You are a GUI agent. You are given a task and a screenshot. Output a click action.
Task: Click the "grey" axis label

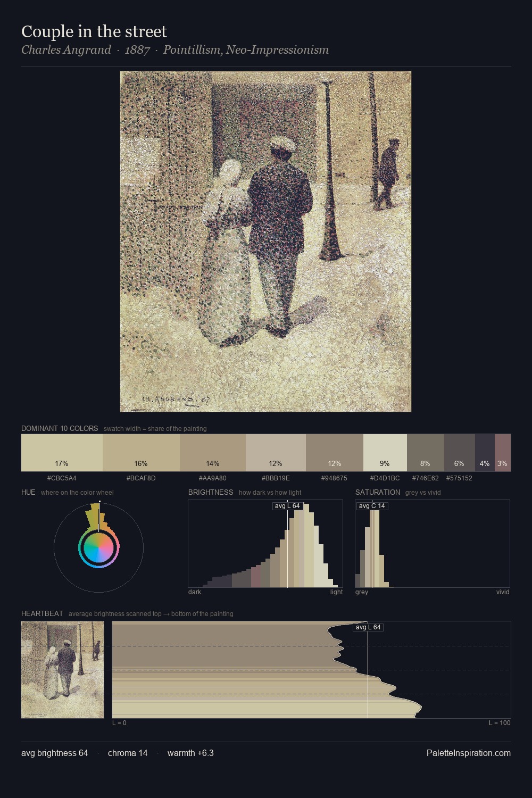pyautogui.click(x=362, y=592)
